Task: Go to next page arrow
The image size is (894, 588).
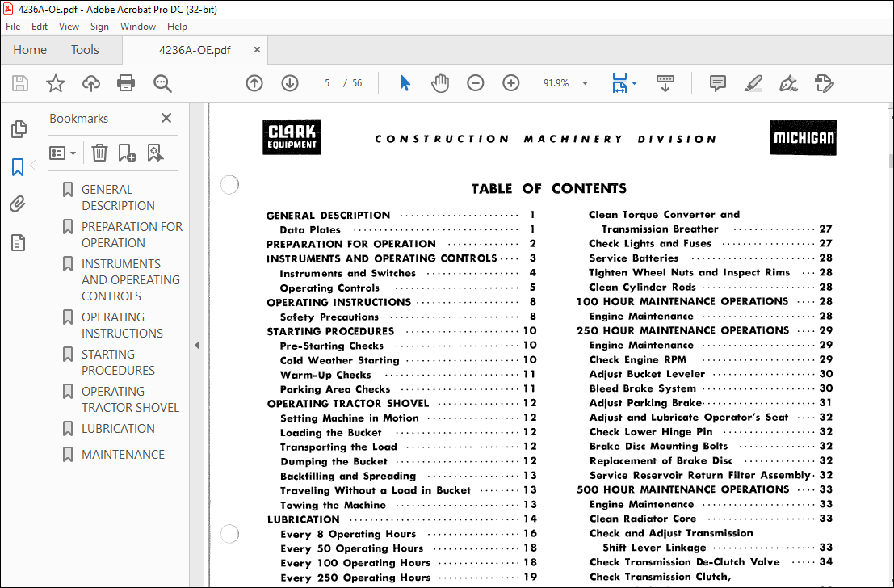Action: (x=290, y=83)
